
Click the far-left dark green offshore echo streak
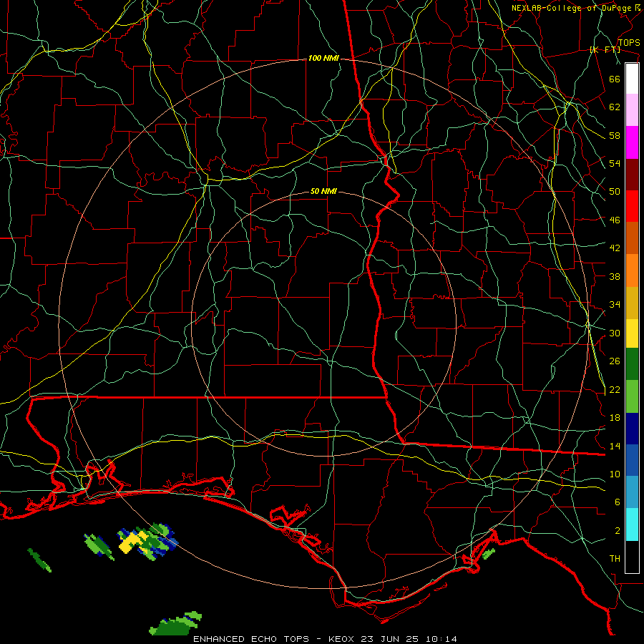39,560
